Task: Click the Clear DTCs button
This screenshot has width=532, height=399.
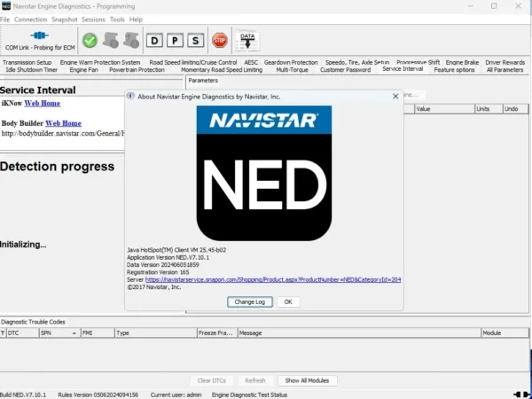Action: click(212, 380)
